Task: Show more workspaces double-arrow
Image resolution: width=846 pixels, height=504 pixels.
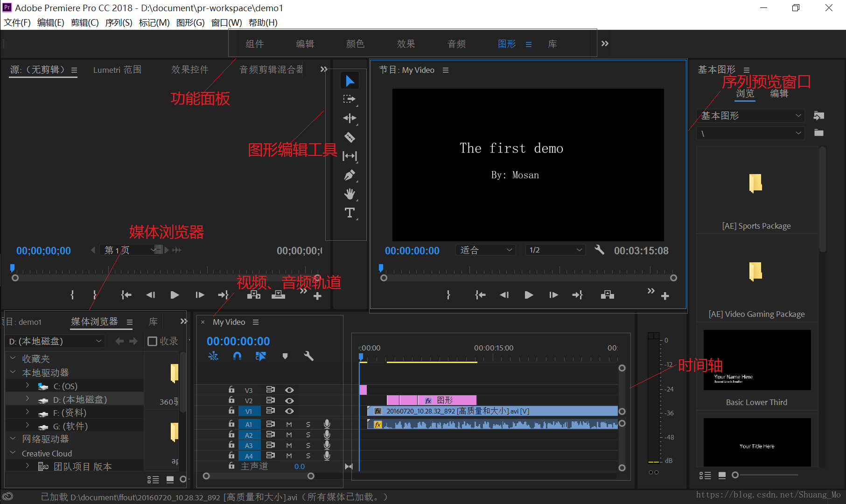Action: pos(605,43)
